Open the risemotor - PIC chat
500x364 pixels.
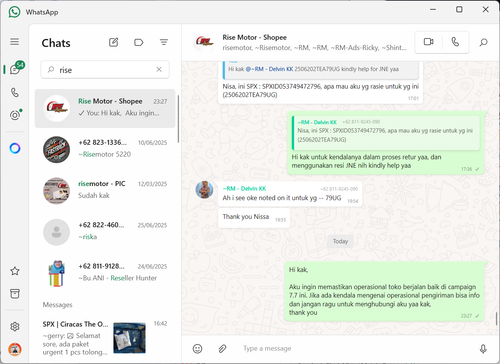point(105,190)
